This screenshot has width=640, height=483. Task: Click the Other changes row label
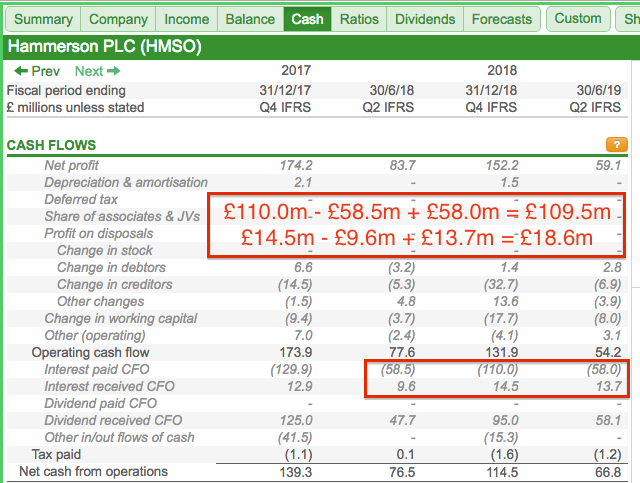[100, 301]
